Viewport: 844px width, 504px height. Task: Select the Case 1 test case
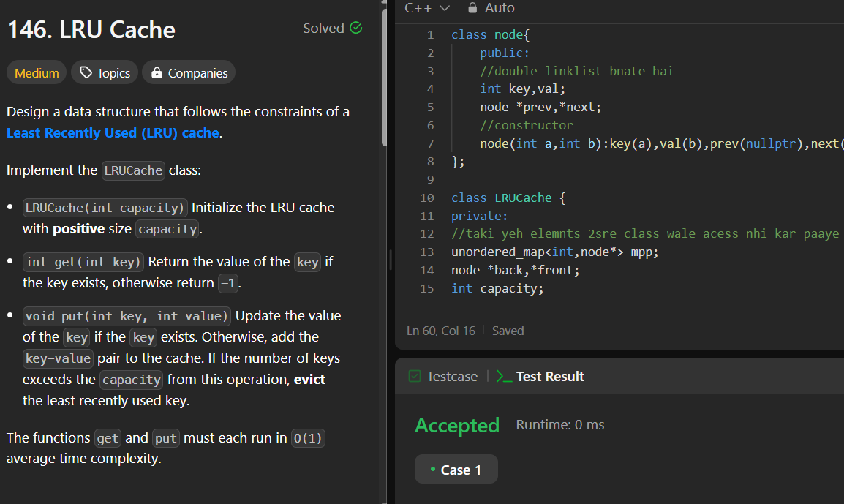click(456, 469)
